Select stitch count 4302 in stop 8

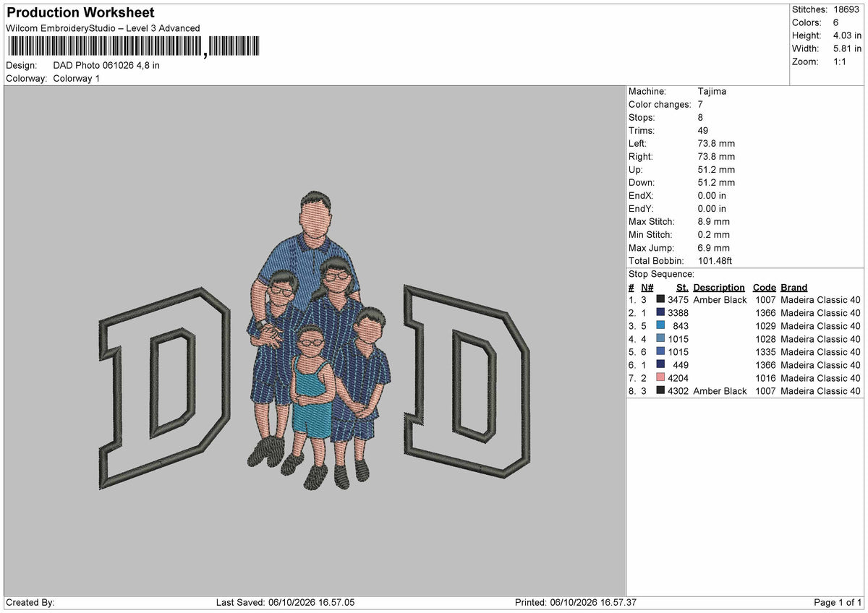pos(678,391)
